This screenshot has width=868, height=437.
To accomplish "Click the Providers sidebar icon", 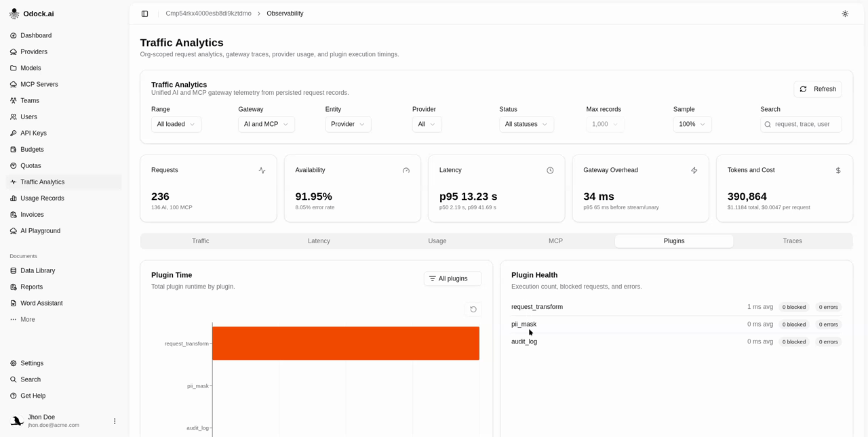I will click(13, 51).
